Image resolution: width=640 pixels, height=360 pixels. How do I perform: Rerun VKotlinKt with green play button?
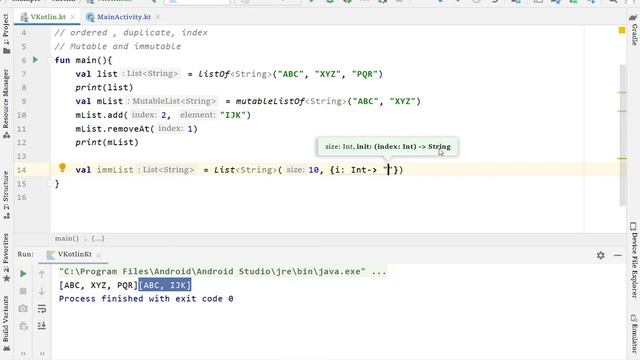pyautogui.click(x=23, y=273)
